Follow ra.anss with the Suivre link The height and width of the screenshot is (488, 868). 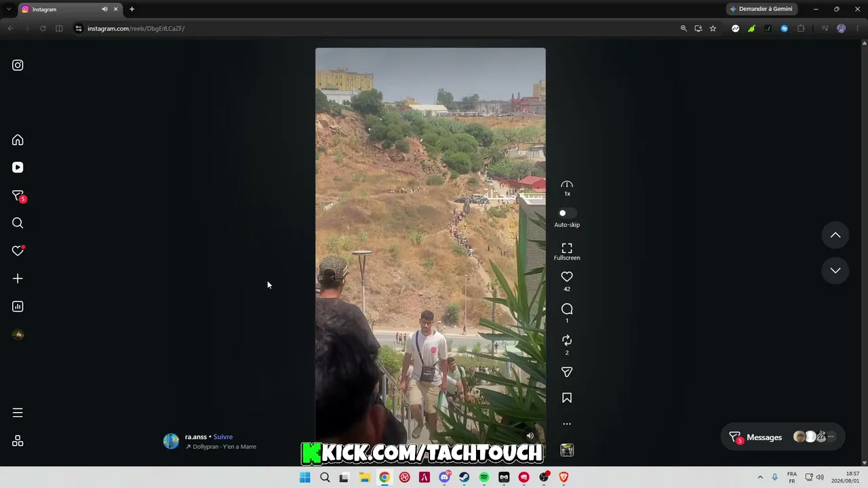[x=223, y=437]
